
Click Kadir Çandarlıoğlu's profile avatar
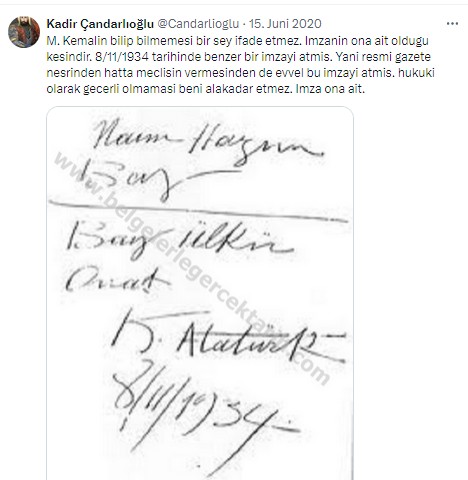pos(24,32)
